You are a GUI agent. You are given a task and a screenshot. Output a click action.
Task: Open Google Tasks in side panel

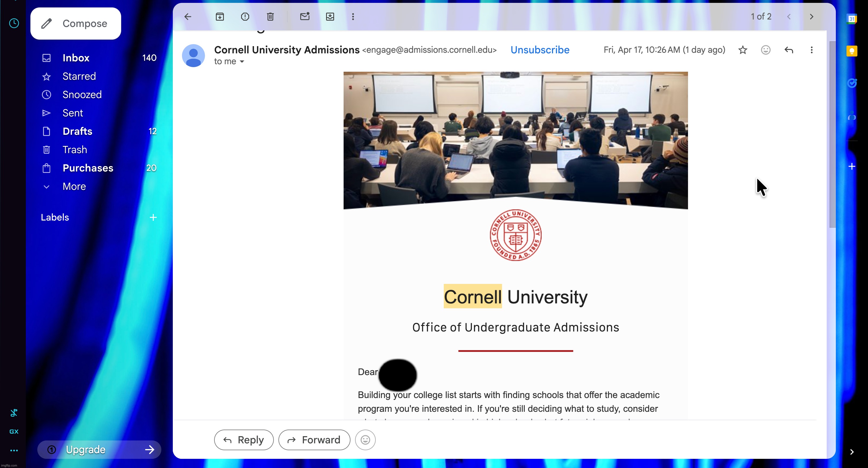(852, 83)
